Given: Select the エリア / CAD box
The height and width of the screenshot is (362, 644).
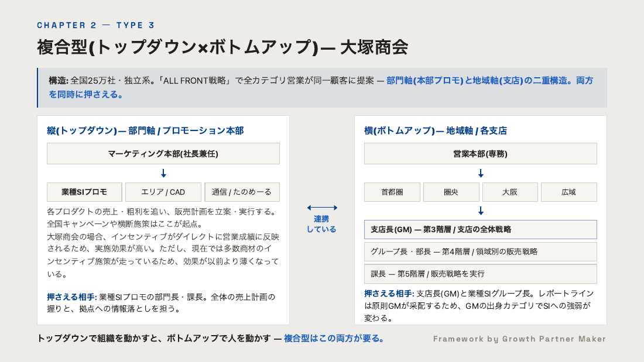Looking at the screenshot, I should pyautogui.click(x=163, y=192).
